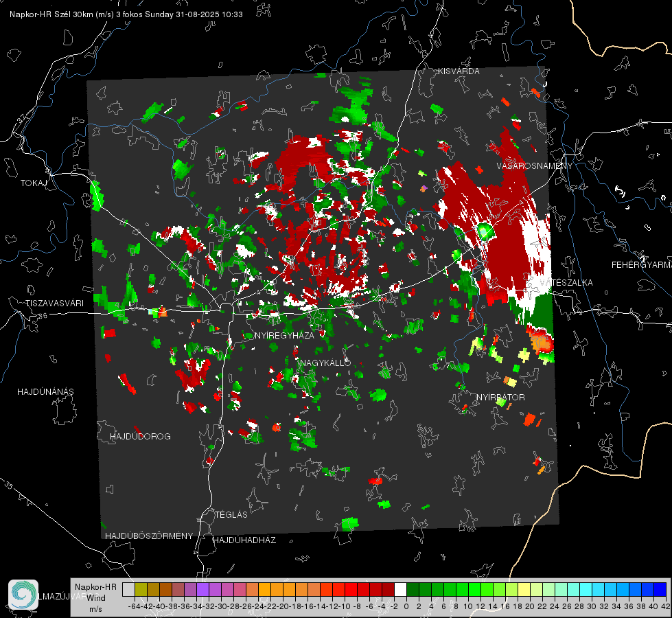672x618 pixels.
Task: Select the NAGYKÁLLÓ town label
Action: coord(325,363)
